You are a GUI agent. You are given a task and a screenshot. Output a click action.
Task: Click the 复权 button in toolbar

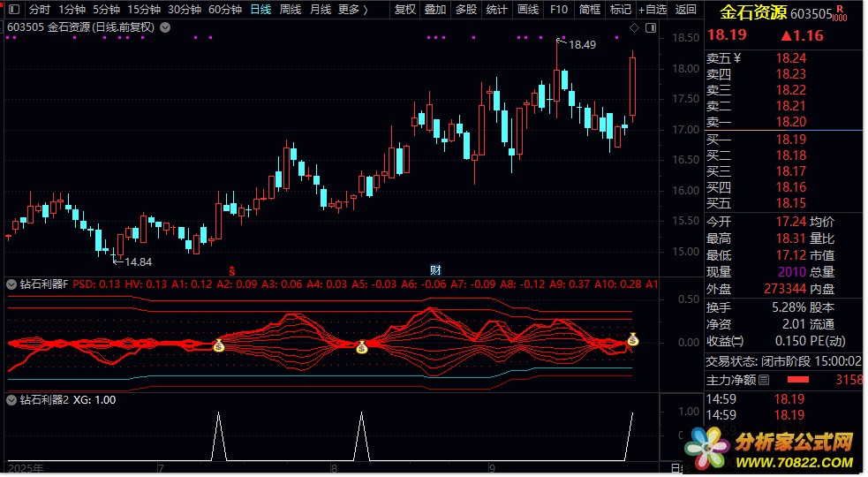coord(404,10)
